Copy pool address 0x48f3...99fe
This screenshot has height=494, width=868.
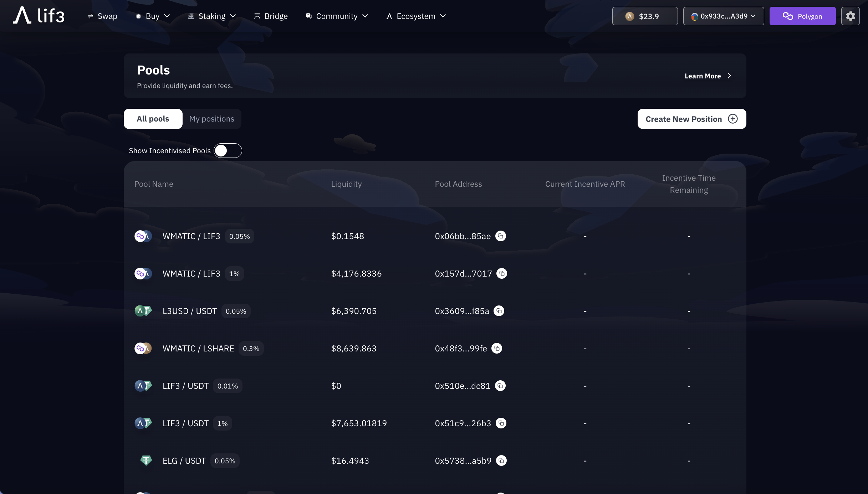(497, 348)
